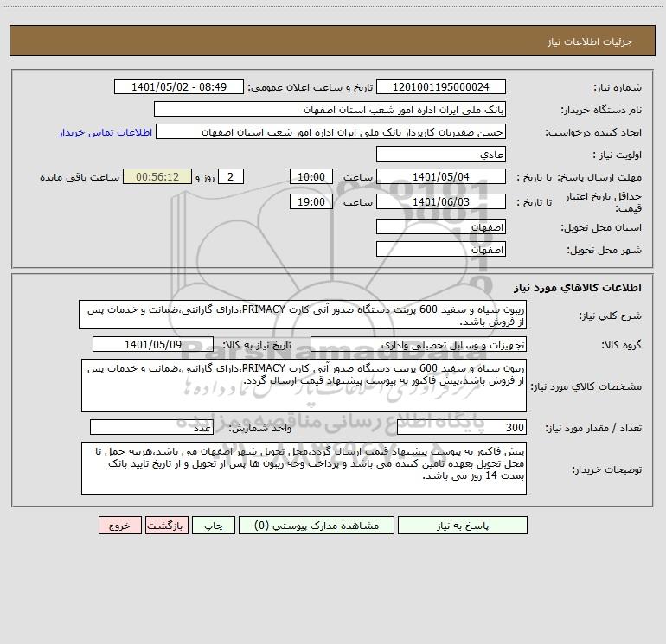
Task: Click the label 'شرح کلی نیاز:'
Action: pyautogui.click(x=611, y=316)
